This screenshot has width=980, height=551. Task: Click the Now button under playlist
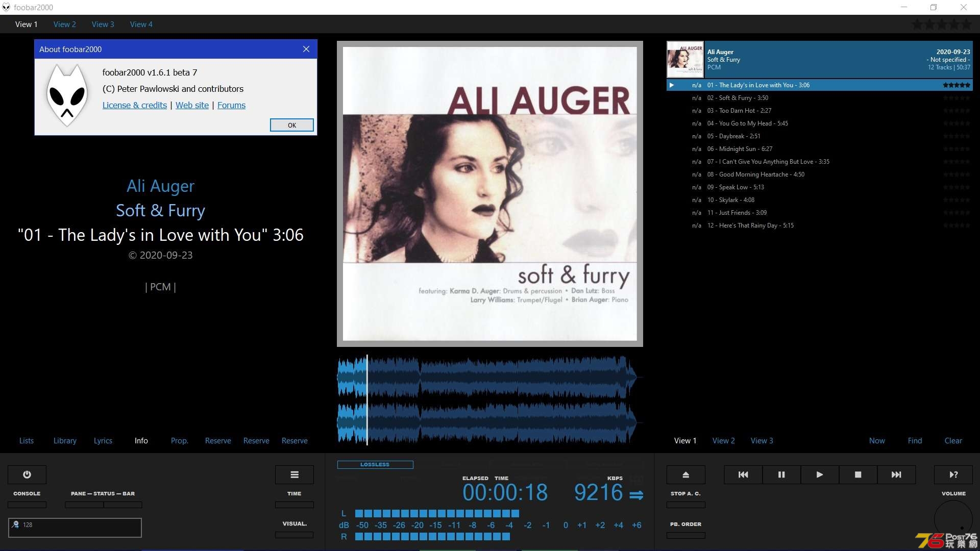point(877,441)
